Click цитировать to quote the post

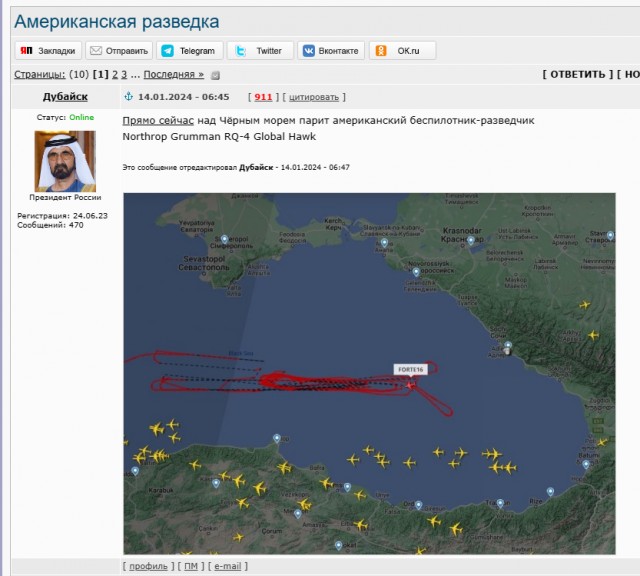point(314,97)
